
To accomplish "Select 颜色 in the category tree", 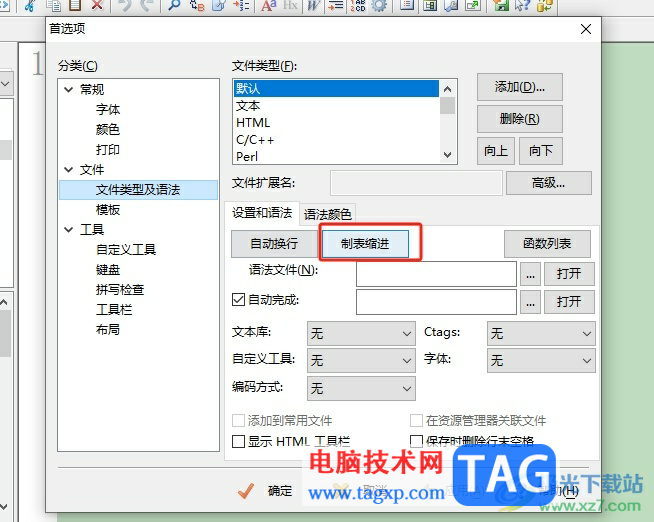I will [108, 129].
